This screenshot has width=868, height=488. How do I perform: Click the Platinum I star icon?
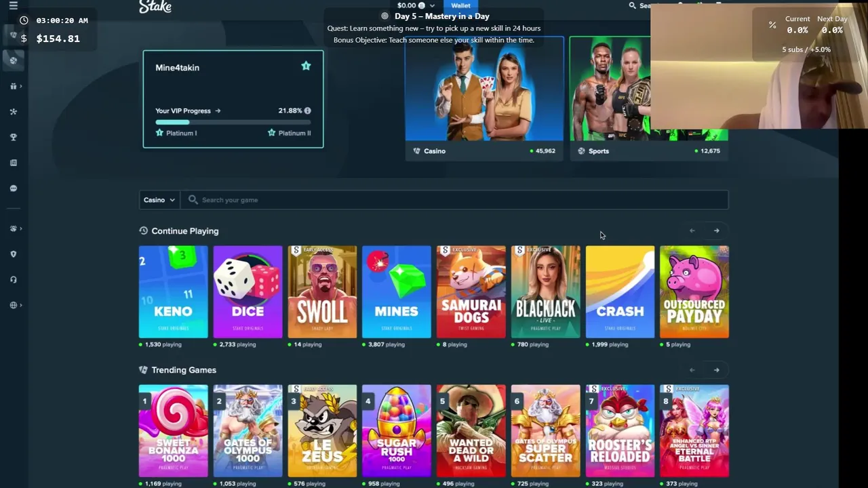[x=159, y=133]
